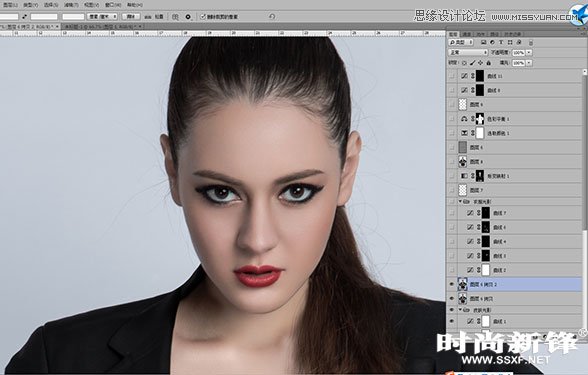Click the curves icon of 曲线 11 layer
Viewport: 588px width, 375px height.
464,76
